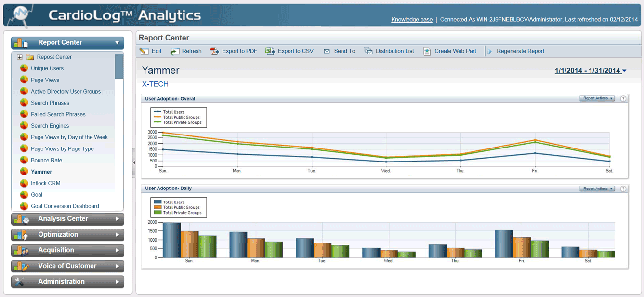644x297 pixels.
Task: Open the Optimization section
Action: pyautogui.click(x=67, y=235)
